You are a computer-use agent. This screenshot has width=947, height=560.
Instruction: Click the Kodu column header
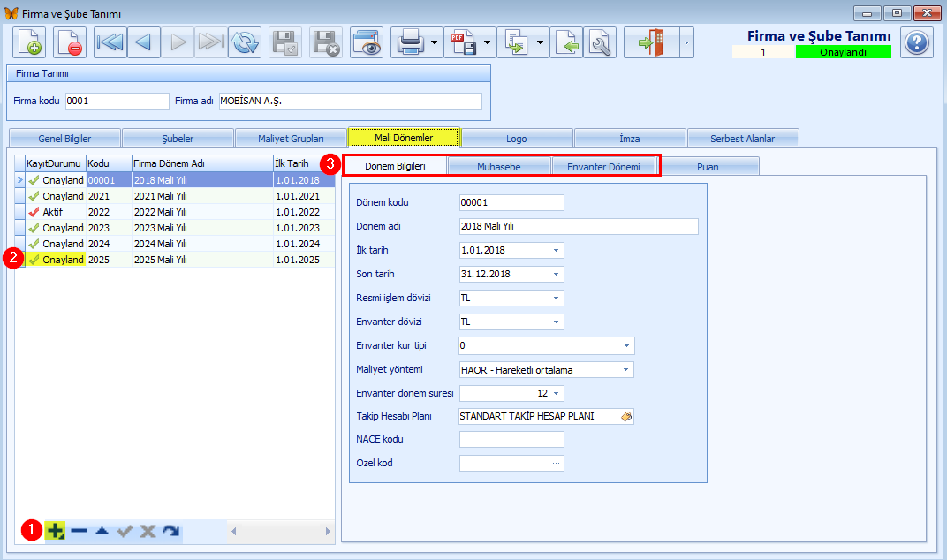[x=109, y=163]
